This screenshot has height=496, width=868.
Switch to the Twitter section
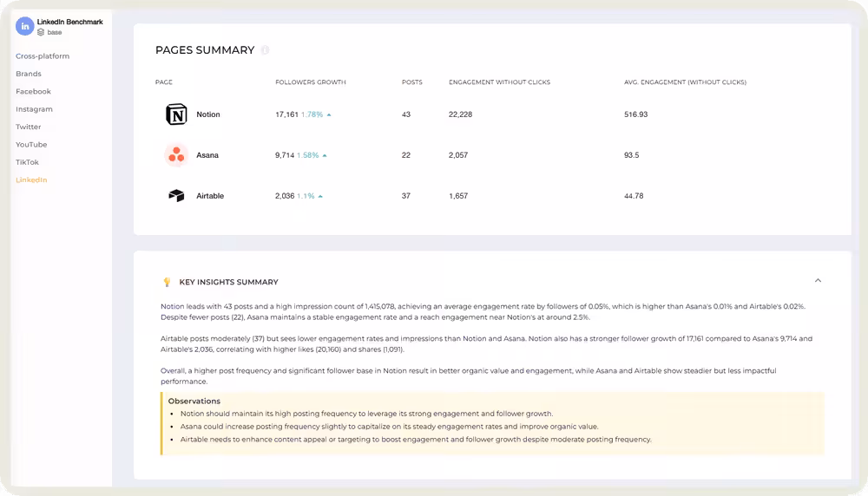(29, 127)
